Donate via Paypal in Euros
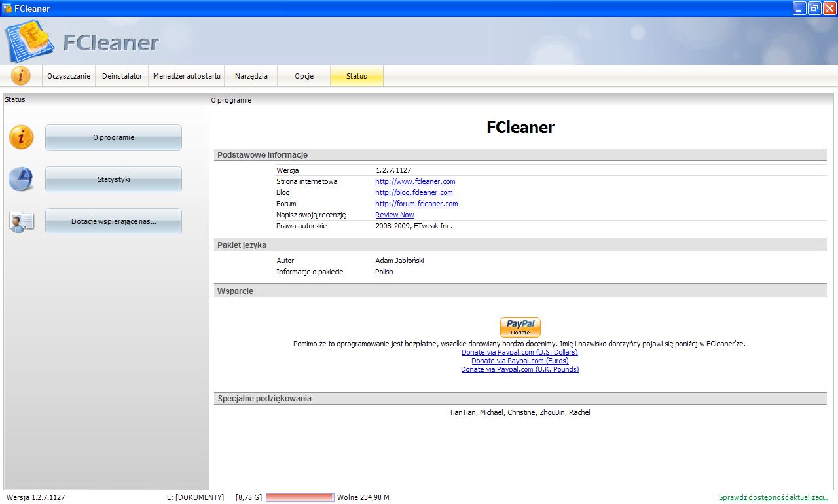Screen dimensions: 838x504 (x=520, y=361)
